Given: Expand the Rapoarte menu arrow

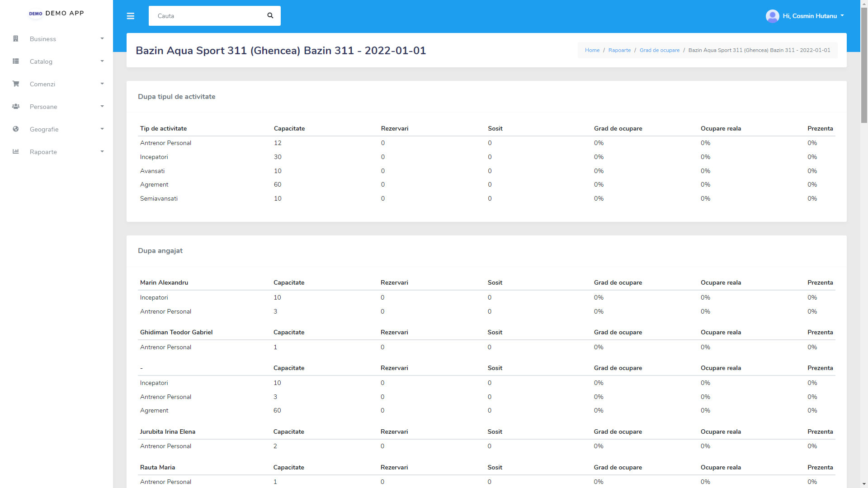Looking at the screenshot, I should (102, 152).
